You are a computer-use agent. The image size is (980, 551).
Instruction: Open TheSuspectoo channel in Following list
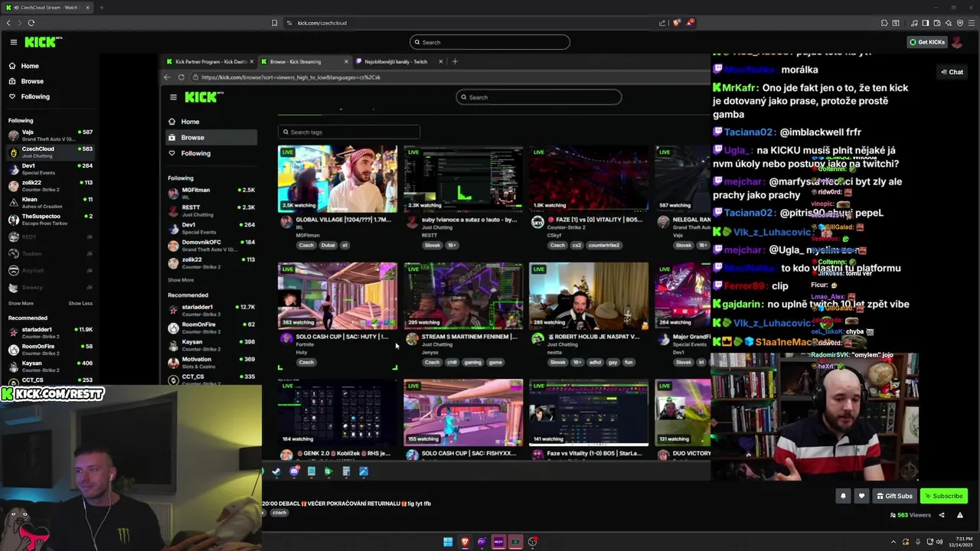(x=50, y=220)
